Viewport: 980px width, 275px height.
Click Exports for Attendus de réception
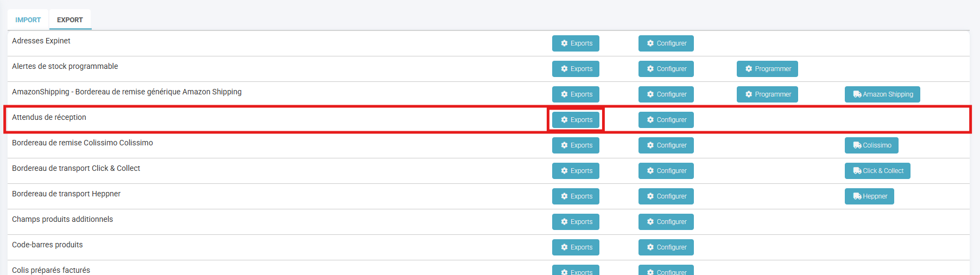click(576, 120)
